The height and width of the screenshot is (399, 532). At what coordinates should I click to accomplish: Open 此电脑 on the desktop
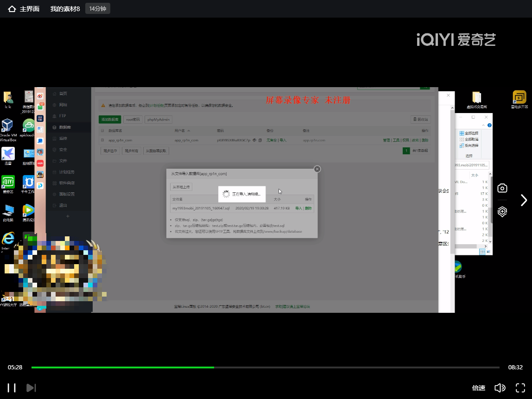click(x=8, y=213)
